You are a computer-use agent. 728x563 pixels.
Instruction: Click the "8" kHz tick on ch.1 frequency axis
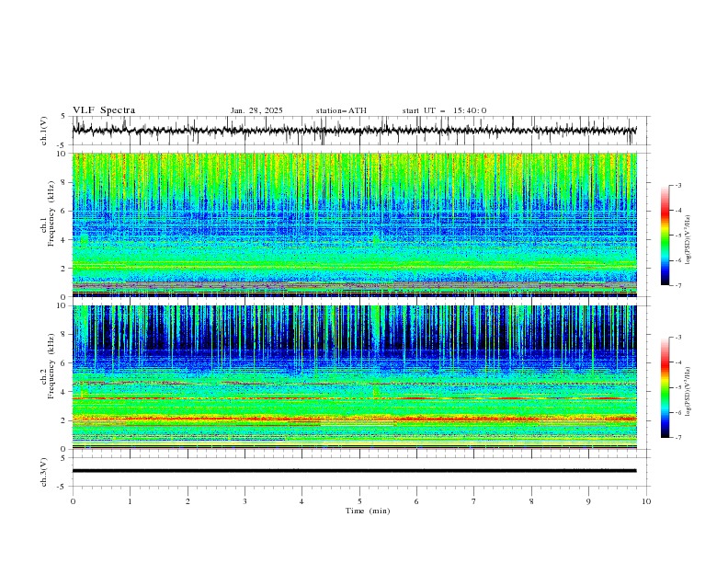[x=65, y=182]
